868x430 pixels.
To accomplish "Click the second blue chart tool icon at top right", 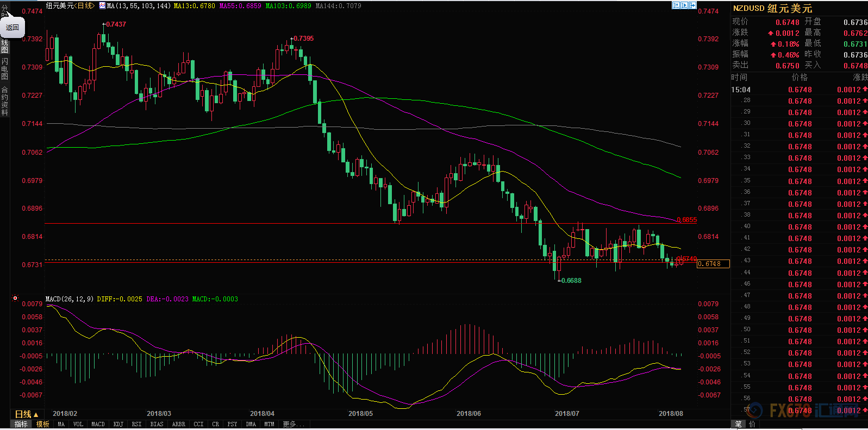I will 684,5.
